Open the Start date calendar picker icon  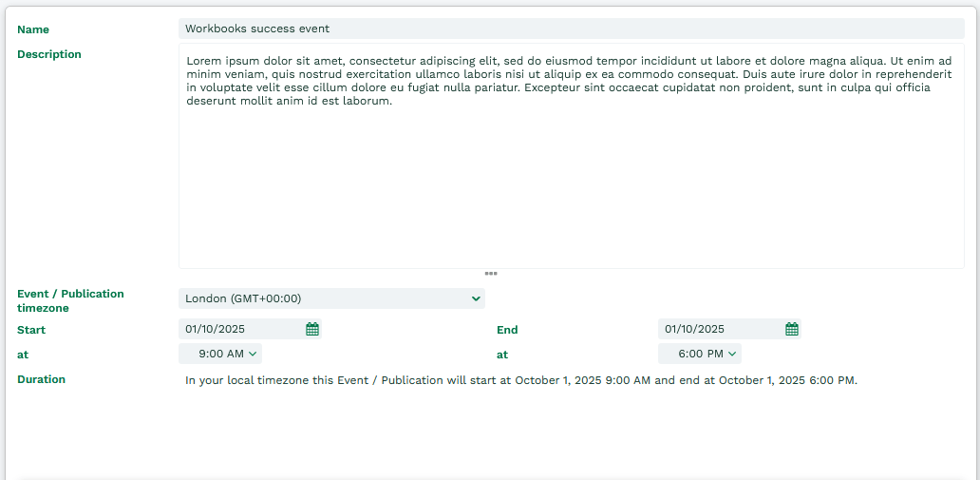311,329
